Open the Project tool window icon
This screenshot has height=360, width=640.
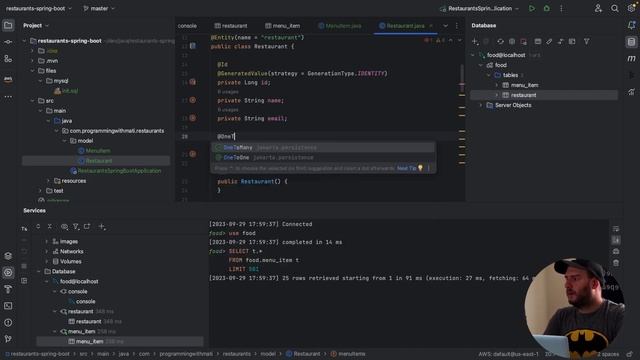coord(8,25)
